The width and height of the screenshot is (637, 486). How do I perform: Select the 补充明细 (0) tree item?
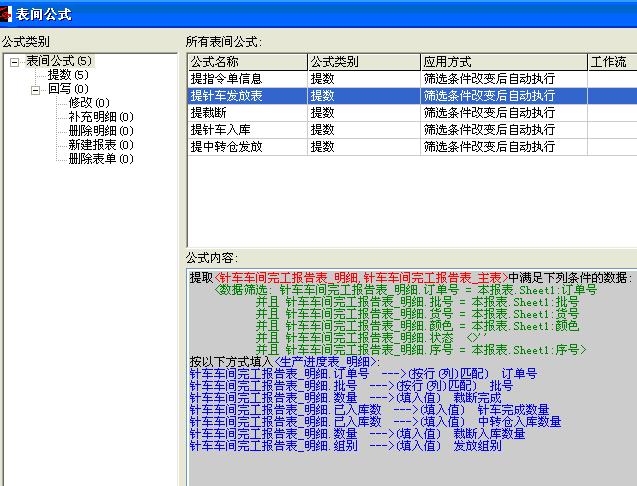(x=100, y=117)
